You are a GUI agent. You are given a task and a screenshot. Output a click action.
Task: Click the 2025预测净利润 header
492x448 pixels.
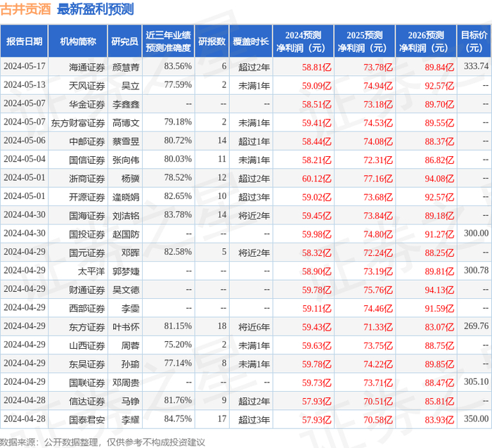pyautogui.click(x=364, y=41)
